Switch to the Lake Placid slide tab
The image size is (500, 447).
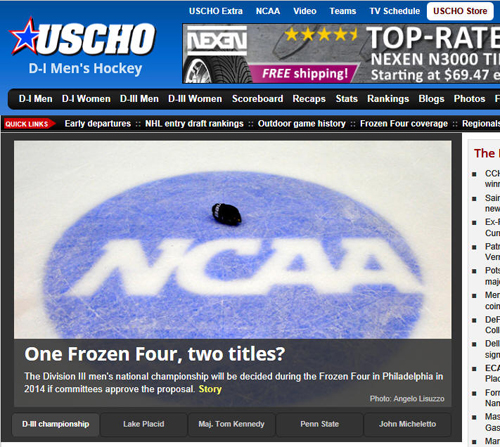143,424
